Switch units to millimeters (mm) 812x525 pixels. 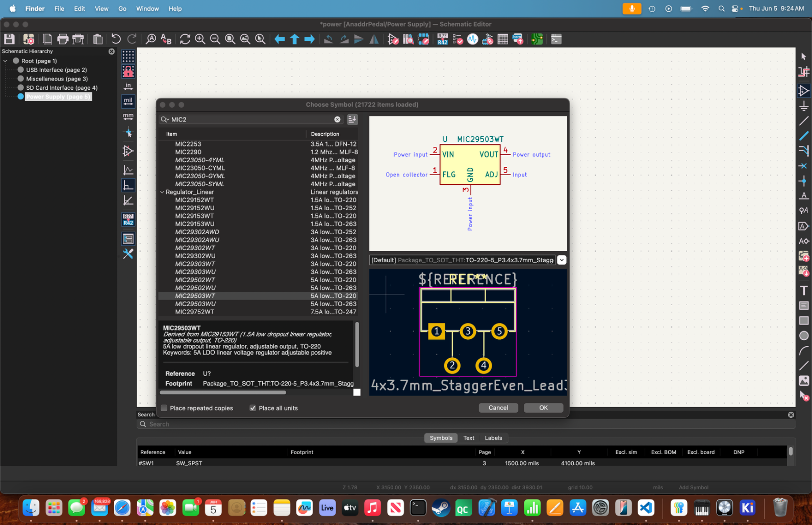point(128,116)
